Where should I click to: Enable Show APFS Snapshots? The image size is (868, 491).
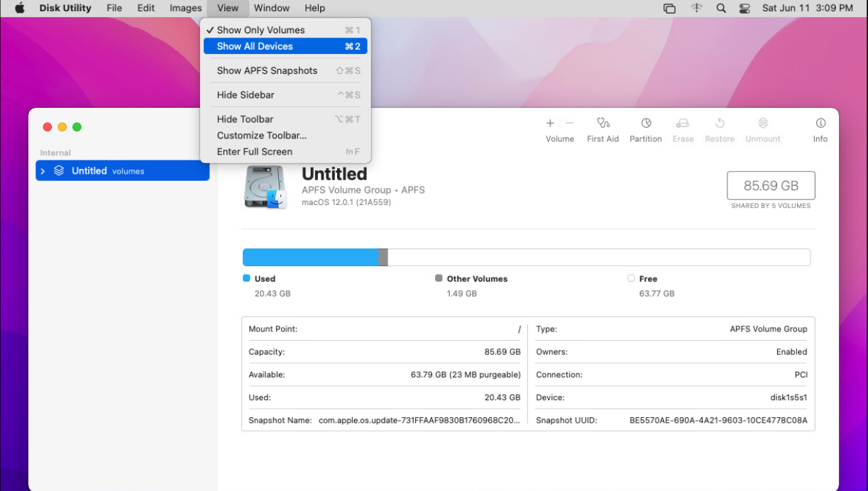pyautogui.click(x=267, y=70)
